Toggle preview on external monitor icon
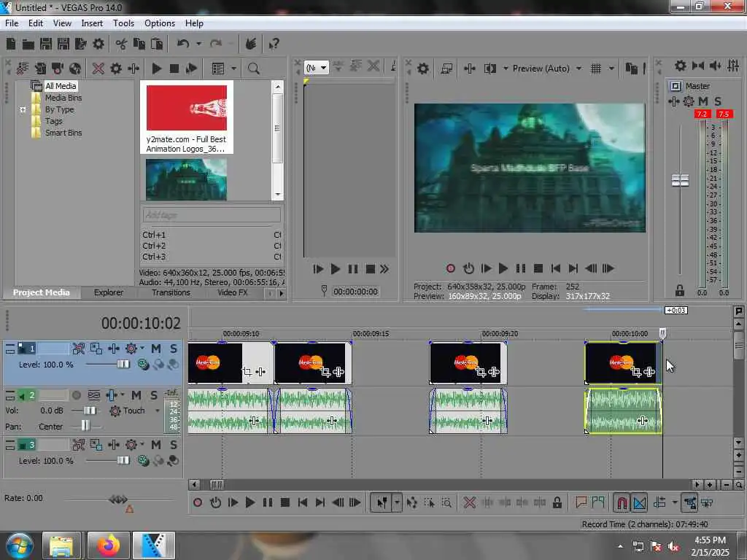The height and width of the screenshot is (560, 747). point(446,69)
